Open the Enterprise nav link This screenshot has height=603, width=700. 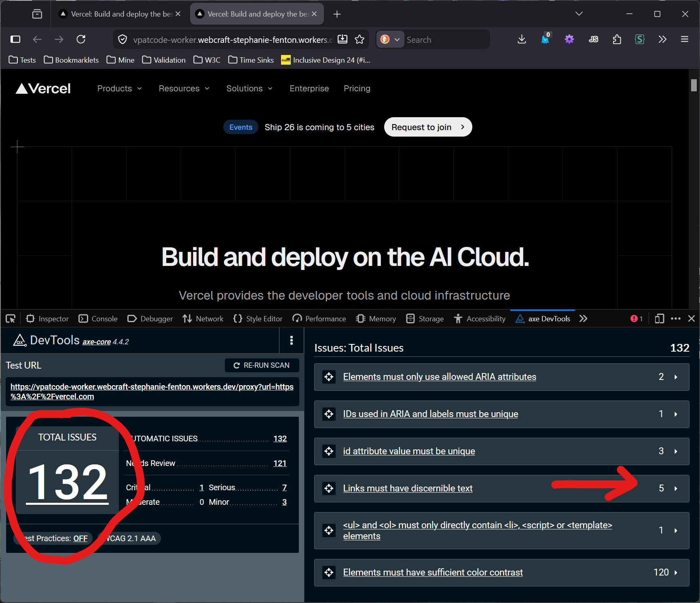pos(309,89)
